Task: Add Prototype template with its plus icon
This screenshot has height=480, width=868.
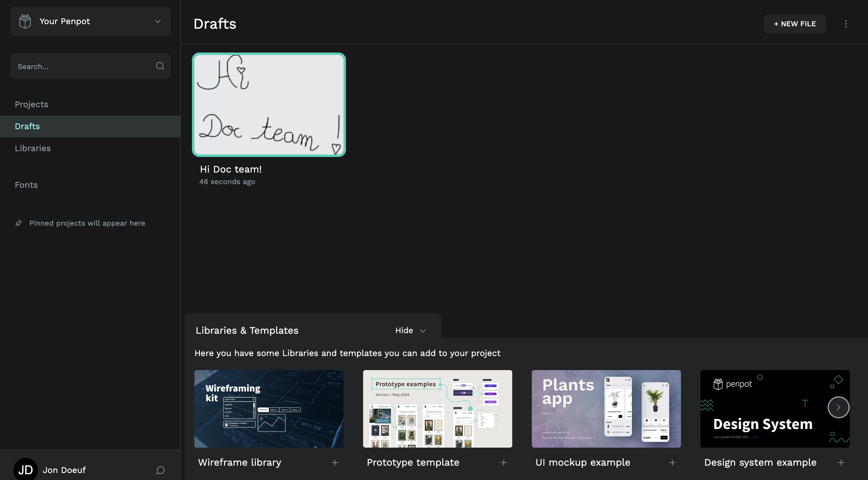Action: (x=503, y=463)
